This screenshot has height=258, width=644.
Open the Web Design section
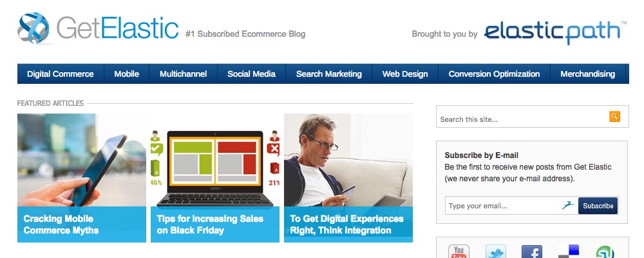click(x=405, y=74)
